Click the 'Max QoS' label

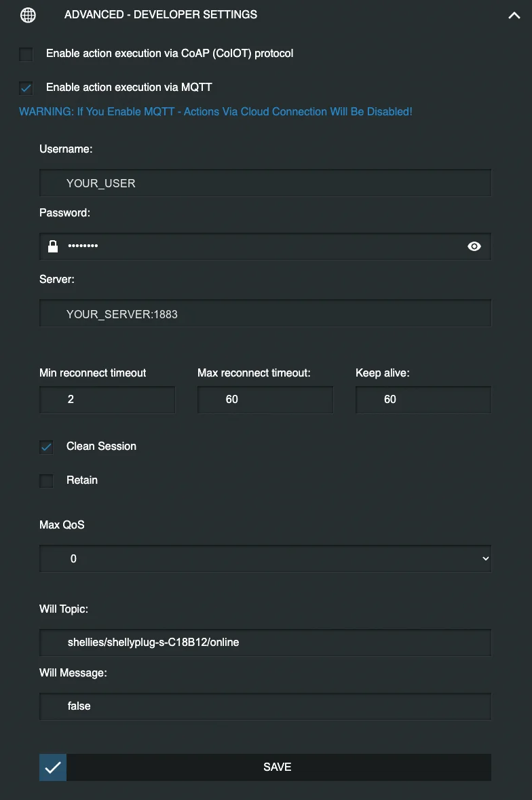pos(62,525)
